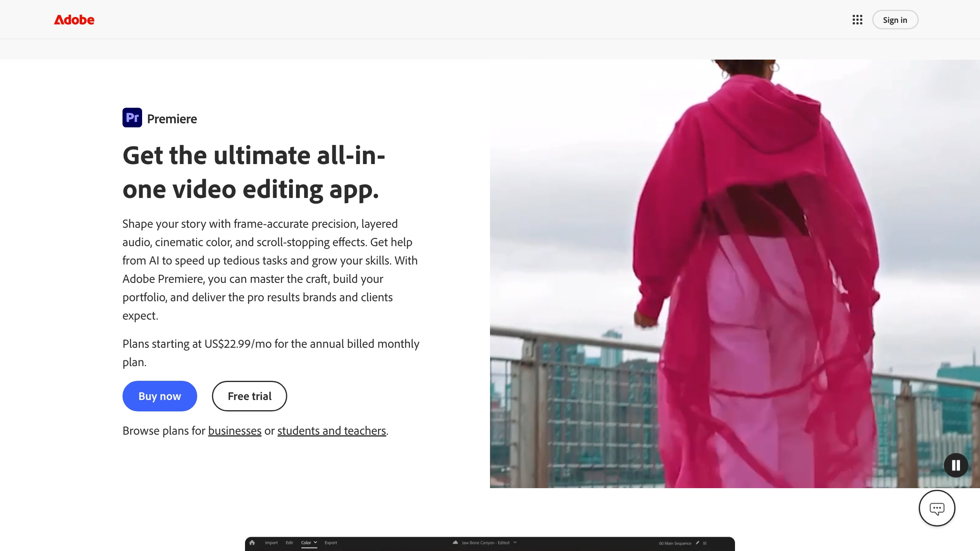Click the home icon in Premiere preview
The image size is (980, 551).
click(x=252, y=542)
